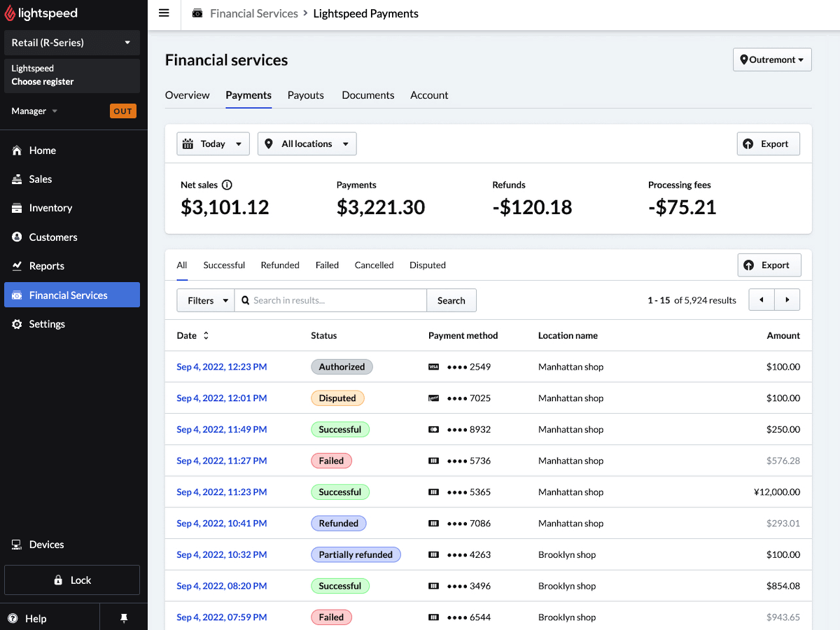Open Sales from the sidebar
The height and width of the screenshot is (630, 840).
click(x=72, y=179)
